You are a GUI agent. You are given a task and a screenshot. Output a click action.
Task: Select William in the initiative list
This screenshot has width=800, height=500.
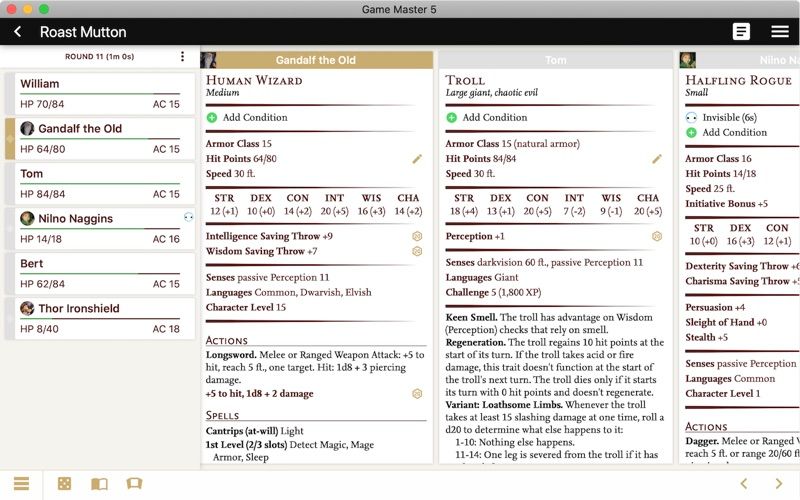(100, 93)
